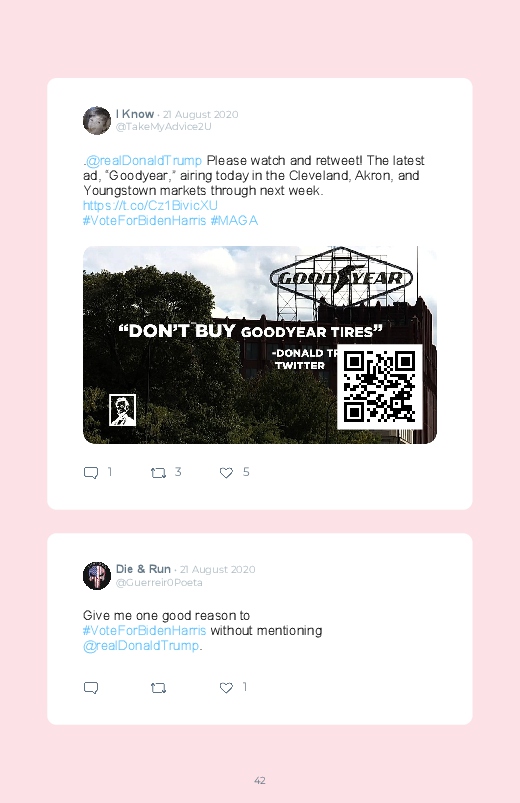Click the @Guerreir0Poeta handle
Viewport: 520px width, 803px height.
[x=159, y=582]
